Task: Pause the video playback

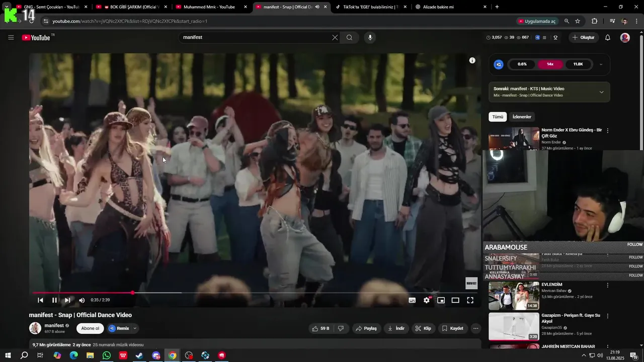Action: [54, 300]
